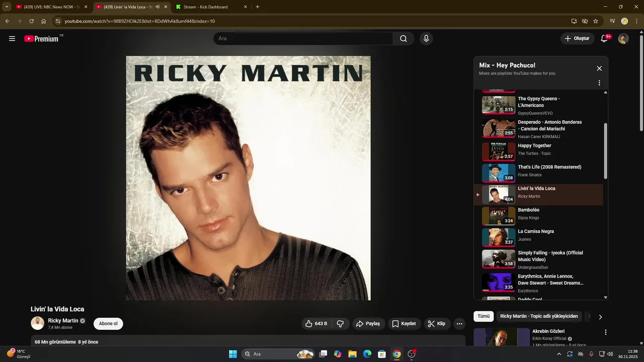644x362 pixels.
Task: Open the Ricky Martin channel avatar
Action: pyautogui.click(x=38, y=323)
